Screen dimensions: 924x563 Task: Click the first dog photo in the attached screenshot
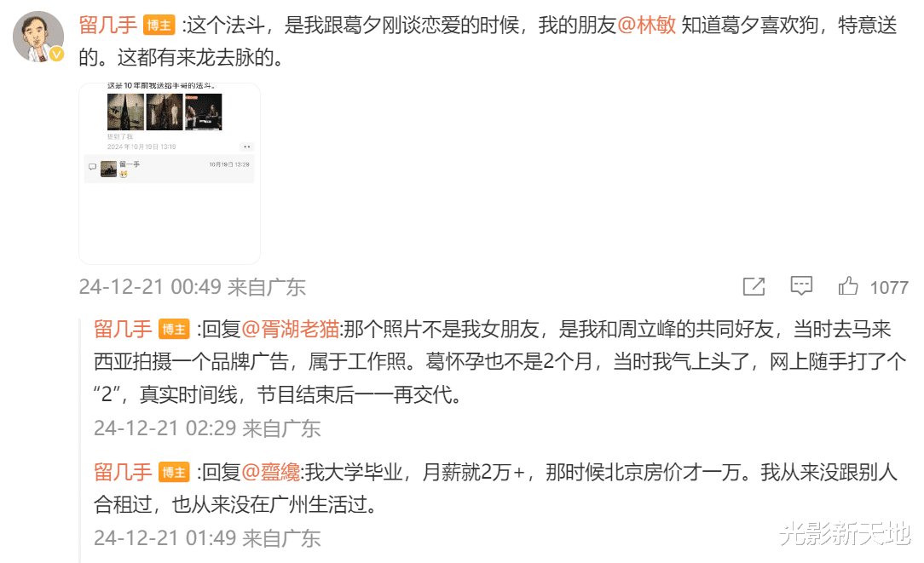click(125, 112)
